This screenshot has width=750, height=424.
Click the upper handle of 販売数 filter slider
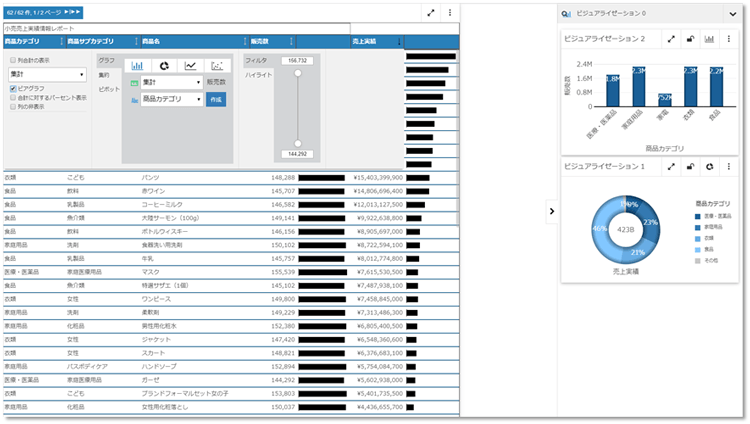click(297, 74)
